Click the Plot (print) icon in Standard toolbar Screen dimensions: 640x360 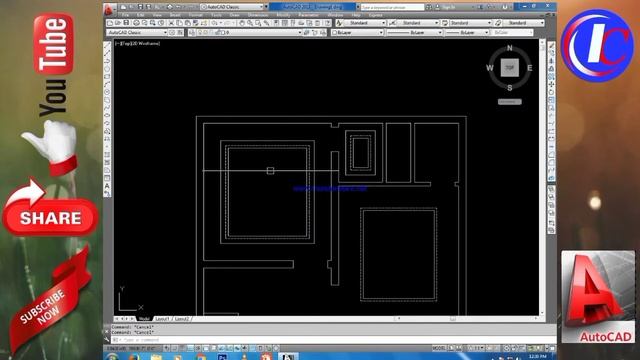[x=136, y=23]
